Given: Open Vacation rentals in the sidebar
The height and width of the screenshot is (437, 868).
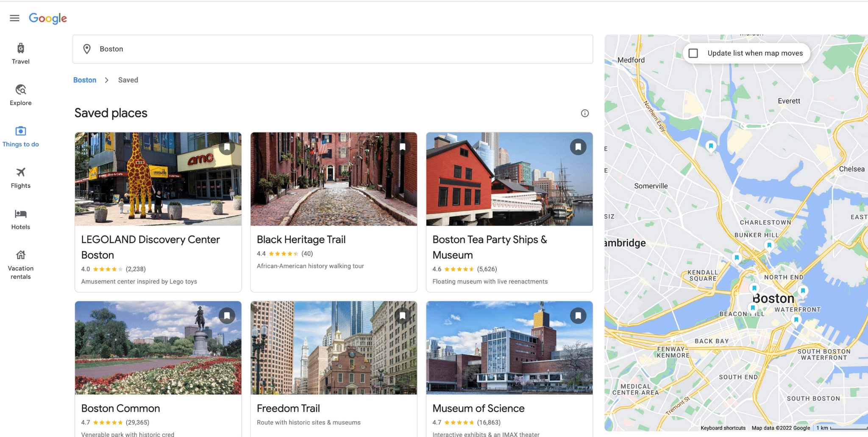Looking at the screenshot, I should (20, 265).
